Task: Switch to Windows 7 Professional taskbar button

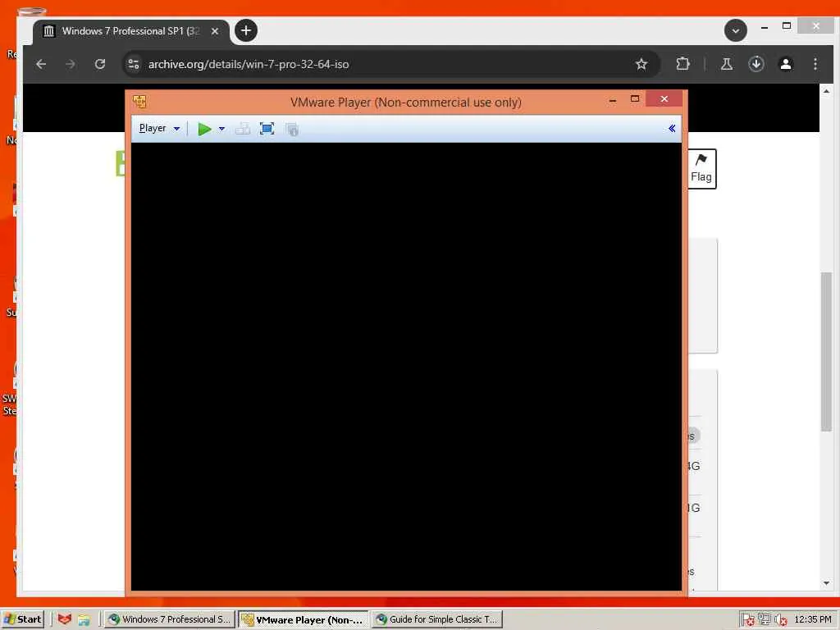Action: tap(169, 619)
